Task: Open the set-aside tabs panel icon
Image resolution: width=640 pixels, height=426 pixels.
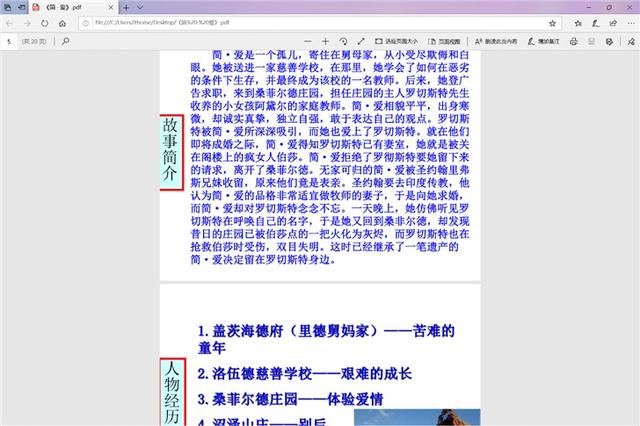Action: [x=8, y=7]
